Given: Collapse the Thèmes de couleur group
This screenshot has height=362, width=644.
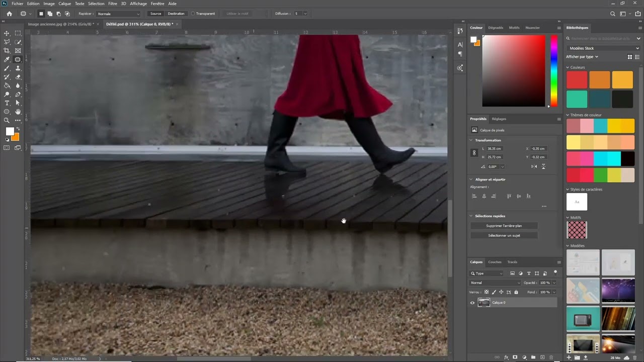Looking at the screenshot, I should (568, 115).
